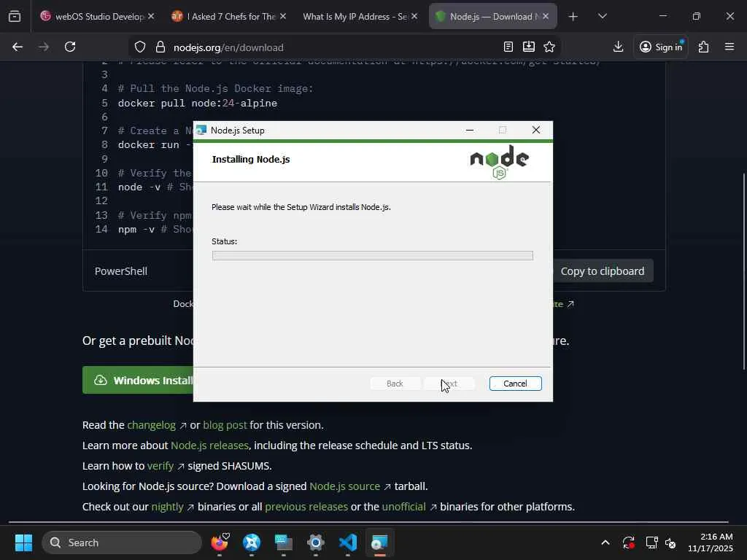The width and height of the screenshot is (747, 560).
Task: Close the webOS Studio tab
Action: coord(151,16)
